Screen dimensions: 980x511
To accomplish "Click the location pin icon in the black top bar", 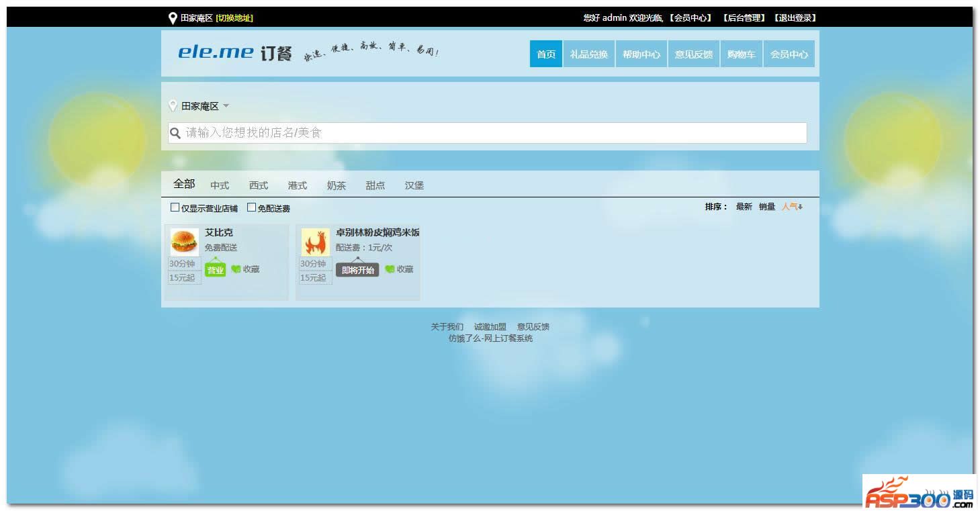I will click(173, 18).
